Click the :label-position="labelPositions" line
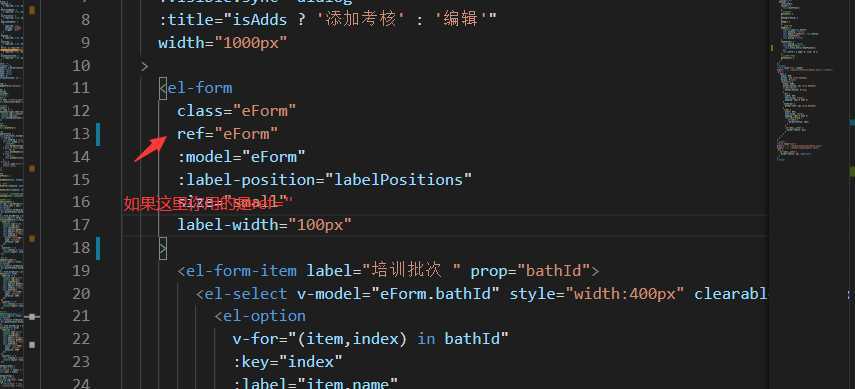This screenshot has width=855, height=389. click(324, 179)
